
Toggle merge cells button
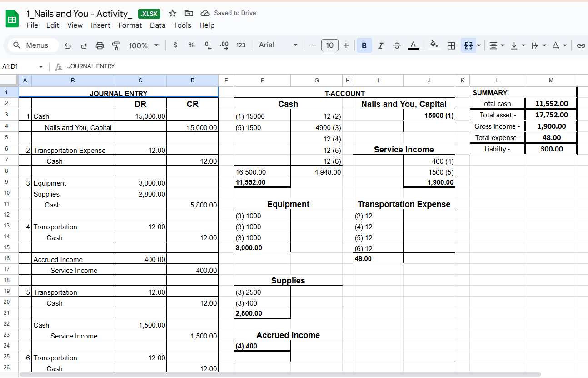(x=469, y=45)
